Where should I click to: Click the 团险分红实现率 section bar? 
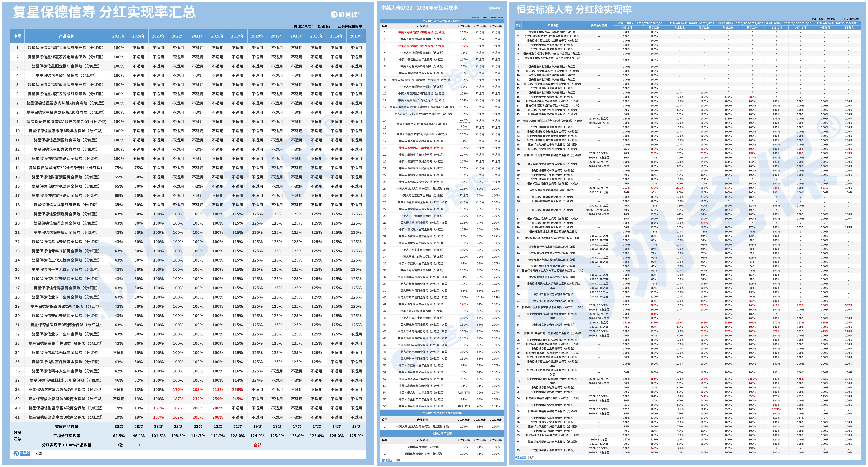pos(442,433)
